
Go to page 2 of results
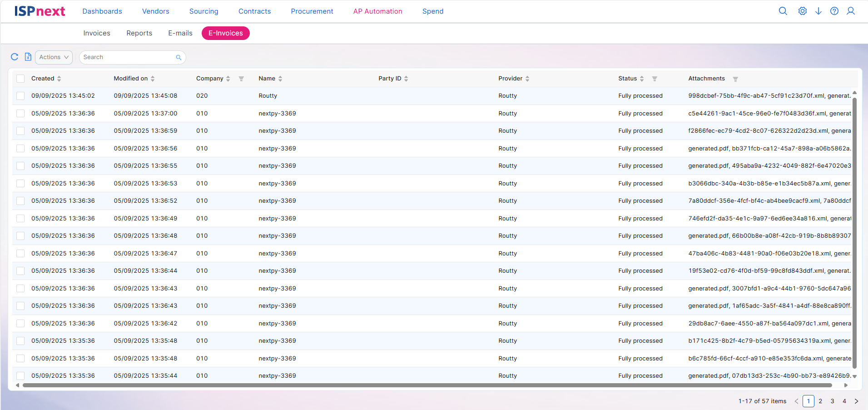[820, 401]
